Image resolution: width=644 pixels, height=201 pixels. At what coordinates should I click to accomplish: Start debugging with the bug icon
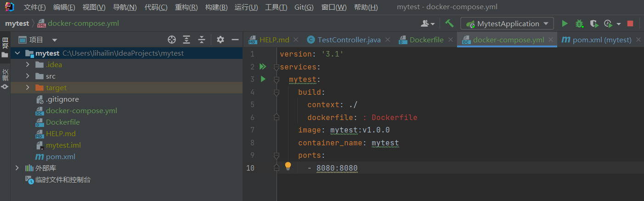[x=580, y=23]
